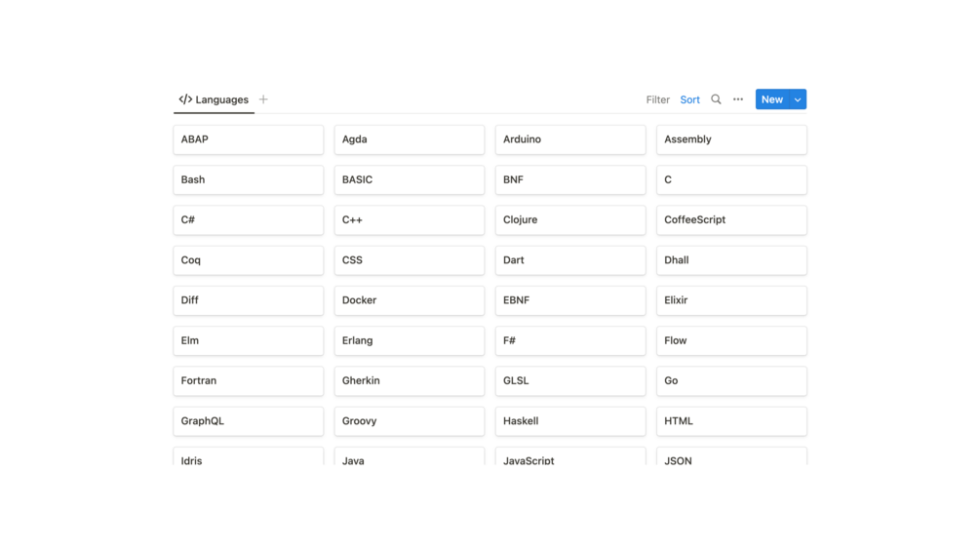Open the Sort options
The image size is (980, 551).
(x=689, y=99)
